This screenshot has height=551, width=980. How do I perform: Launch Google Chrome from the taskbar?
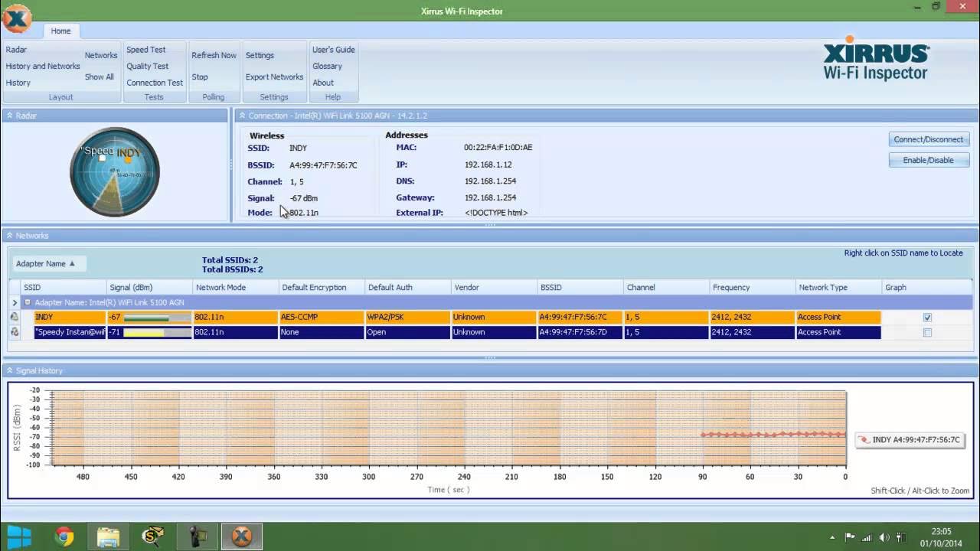[x=64, y=536]
